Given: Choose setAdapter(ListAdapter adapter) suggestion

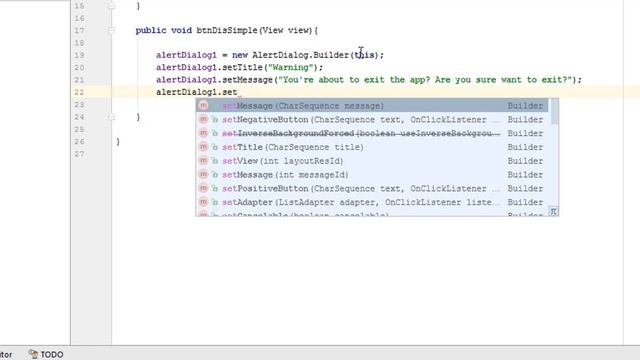Looking at the screenshot, I should (x=372, y=202).
